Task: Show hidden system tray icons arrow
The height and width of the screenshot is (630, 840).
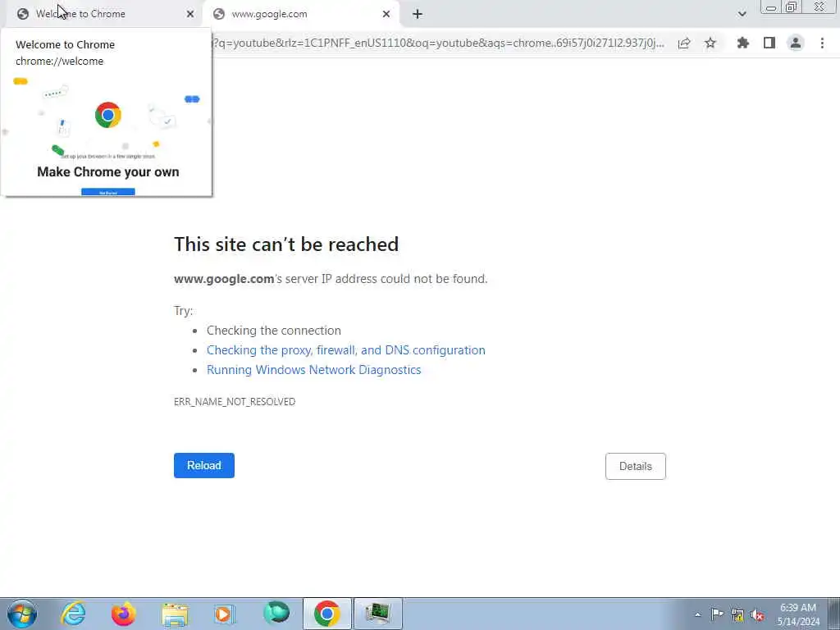Action: [x=697, y=614]
